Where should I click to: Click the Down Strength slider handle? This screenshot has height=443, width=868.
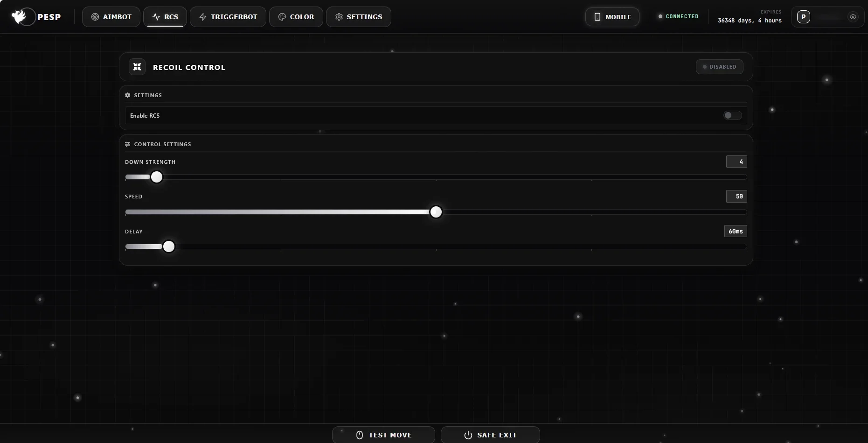point(157,177)
